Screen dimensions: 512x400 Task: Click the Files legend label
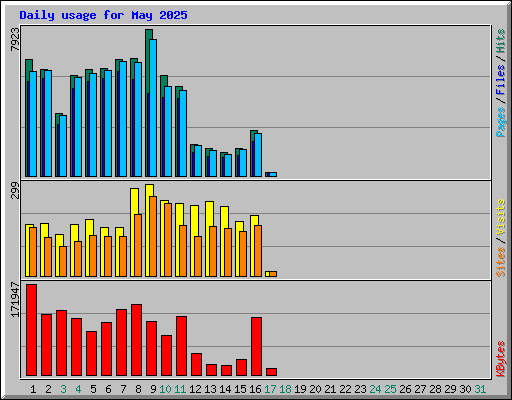point(501,80)
